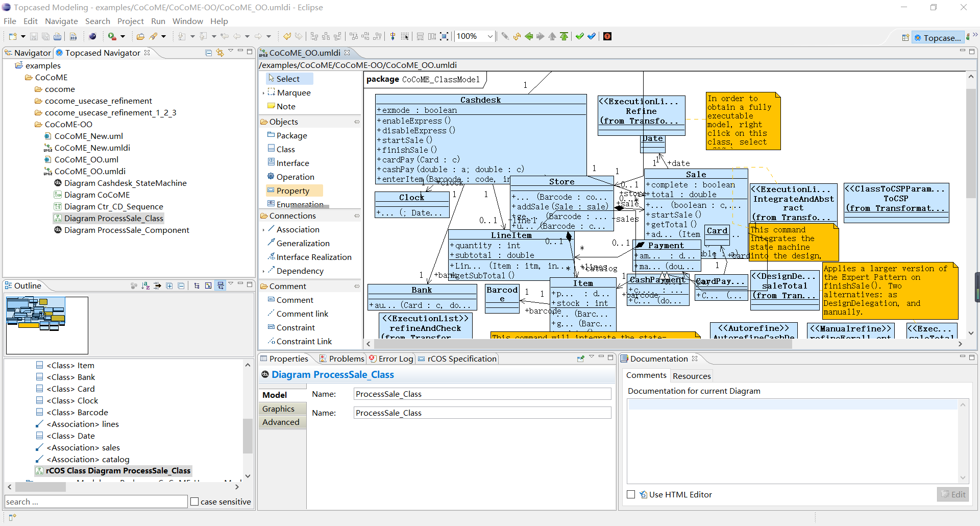Switch to the rCOS Specification tab

pyautogui.click(x=457, y=358)
